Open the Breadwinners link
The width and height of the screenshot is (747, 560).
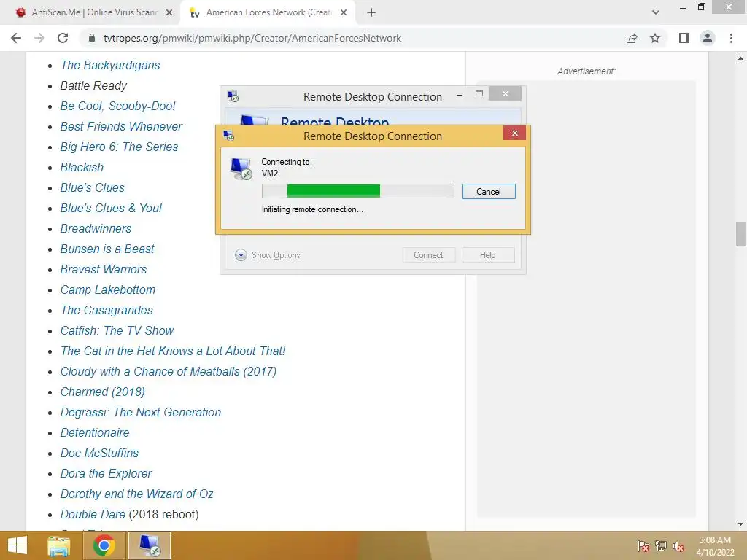point(96,228)
